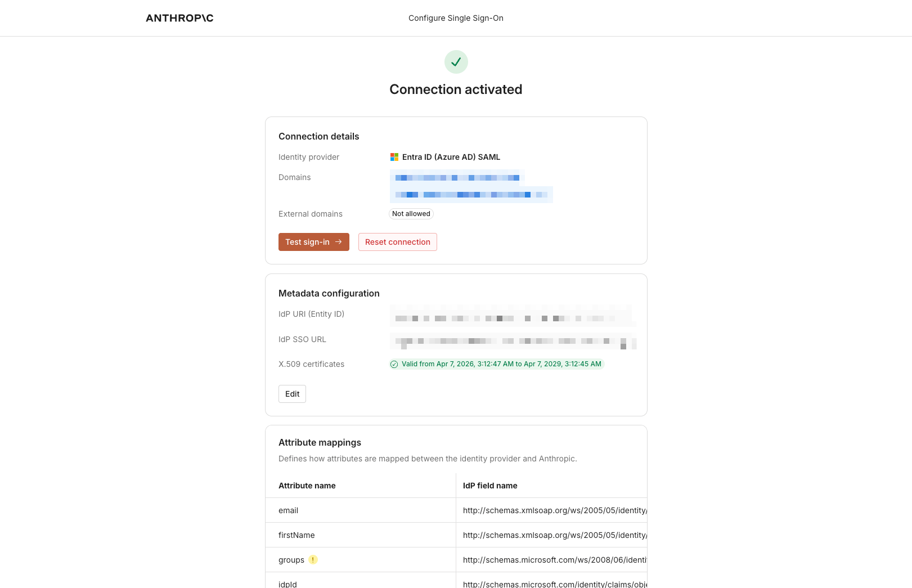Click the arrow icon on Test sign-in
Image resolution: width=912 pixels, height=588 pixels.
coord(339,242)
